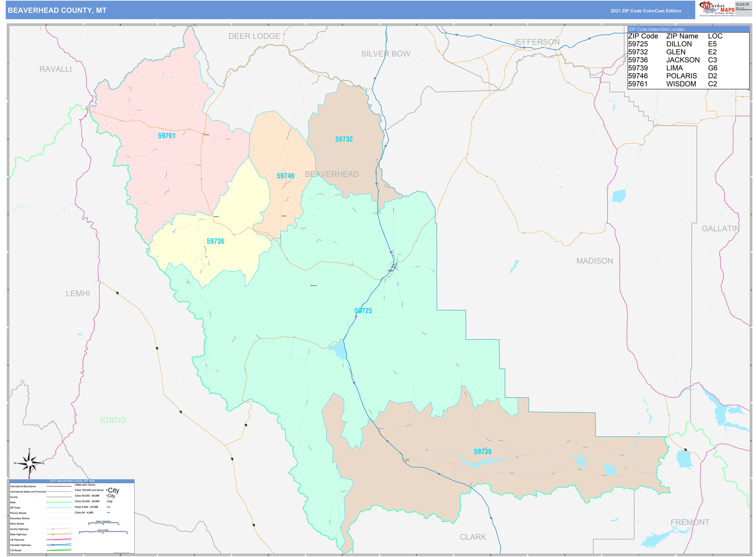Click 'Cities 50 - 4,999' legend entry
Screen dimensions: 756x557
[84, 513]
